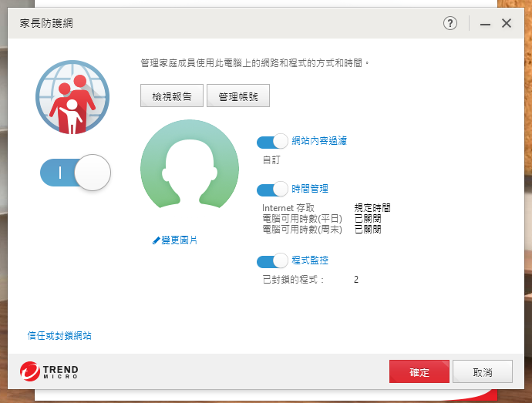Screen dimensions: 532x403
Task: Click the 取消 button
Action: pos(483,371)
